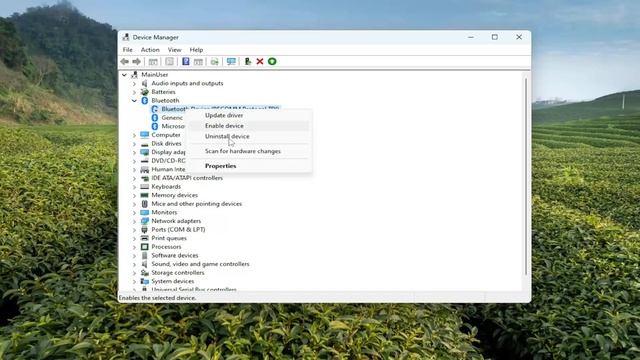Open the Action menu
640x360 pixels.
coord(150,50)
